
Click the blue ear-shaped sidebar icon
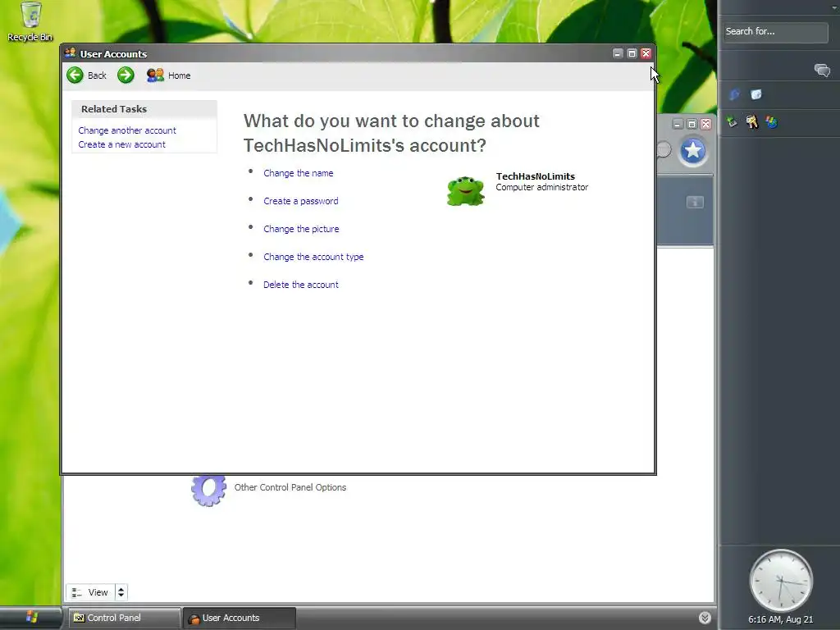[x=734, y=95]
